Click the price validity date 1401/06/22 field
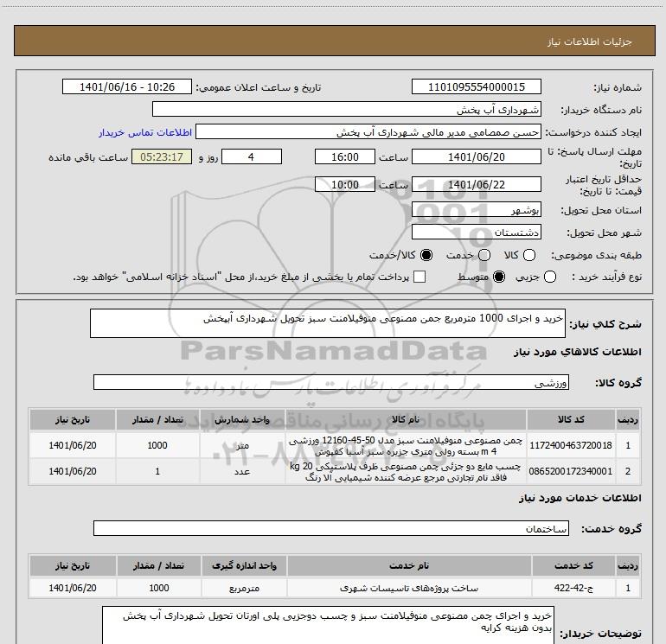The image size is (666, 644). pyautogui.click(x=476, y=184)
